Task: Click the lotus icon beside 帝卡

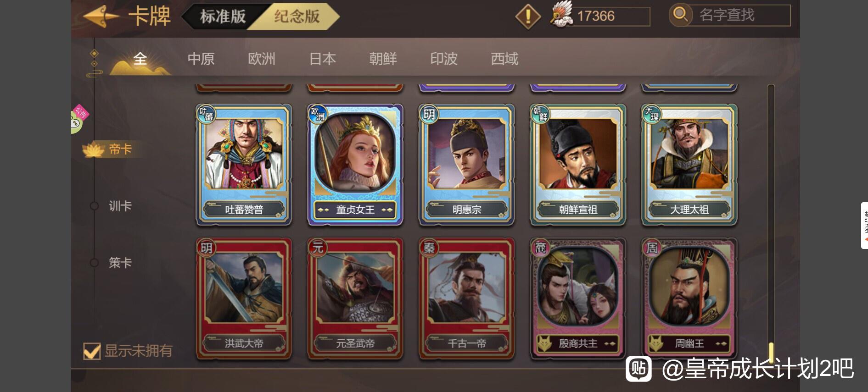Action: (x=93, y=150)
